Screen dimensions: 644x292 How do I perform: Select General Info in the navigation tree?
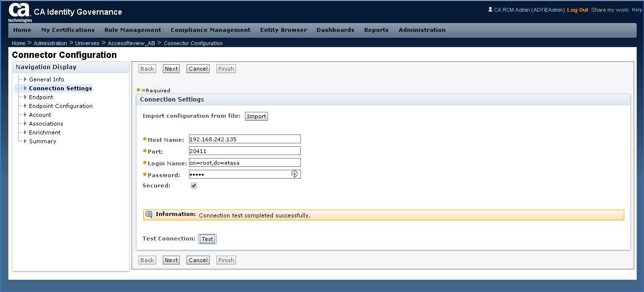(x=47, y=80)
